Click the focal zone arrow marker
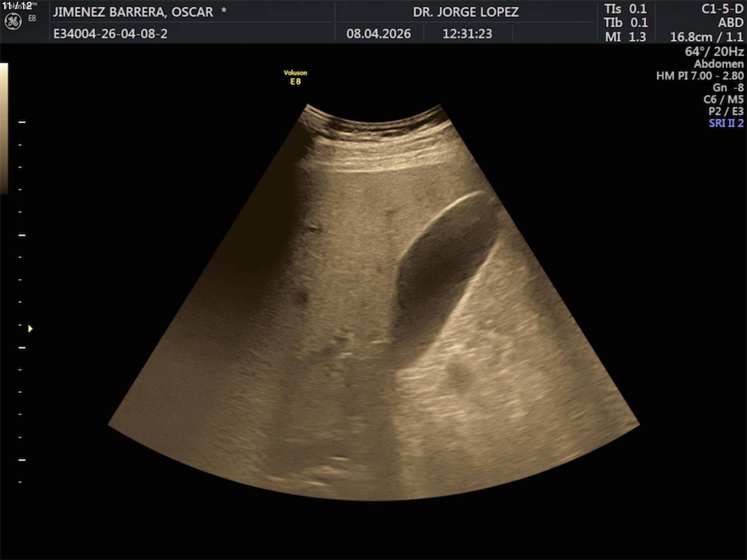Image resolution: width=747 pixels, height=560 pixels. pos(30,329)
